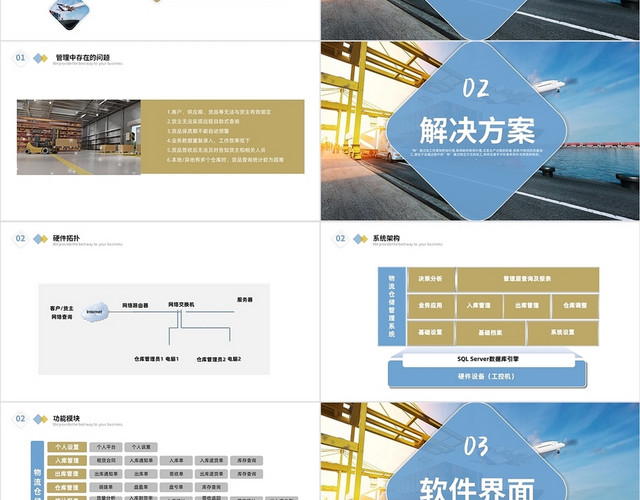Click the gold 个人设置 module label

click(x=67, y=447)
